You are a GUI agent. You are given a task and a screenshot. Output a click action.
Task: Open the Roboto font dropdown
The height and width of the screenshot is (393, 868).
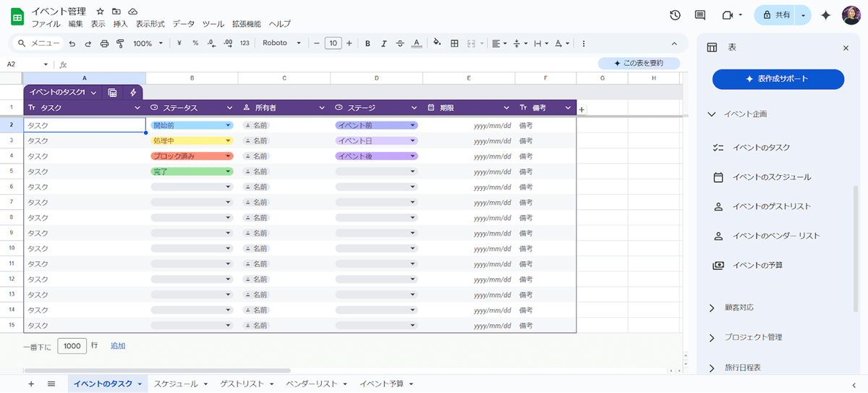[x=282, y=43]
